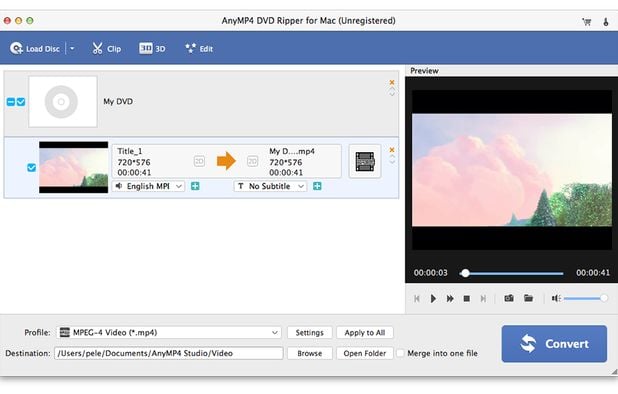Click the filmstrip output format icon
This screenshot has height=394, width=618.
pyautogui.click(x=365, y=162)
